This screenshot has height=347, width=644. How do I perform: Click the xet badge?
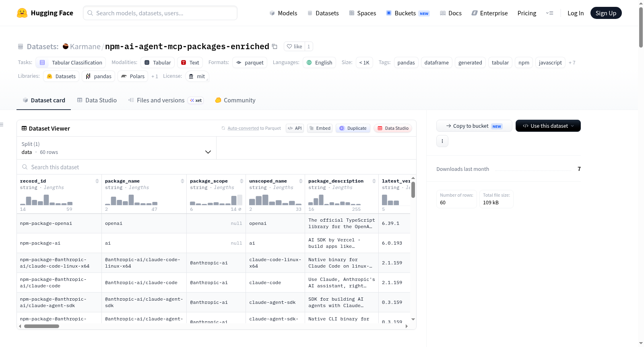point(196,100)
